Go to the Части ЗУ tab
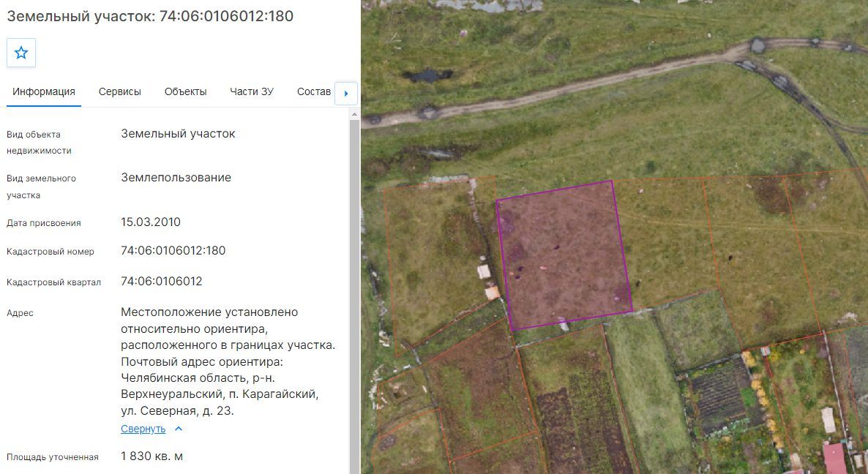Viewport: 868px width, 474px height. [252, 92]
